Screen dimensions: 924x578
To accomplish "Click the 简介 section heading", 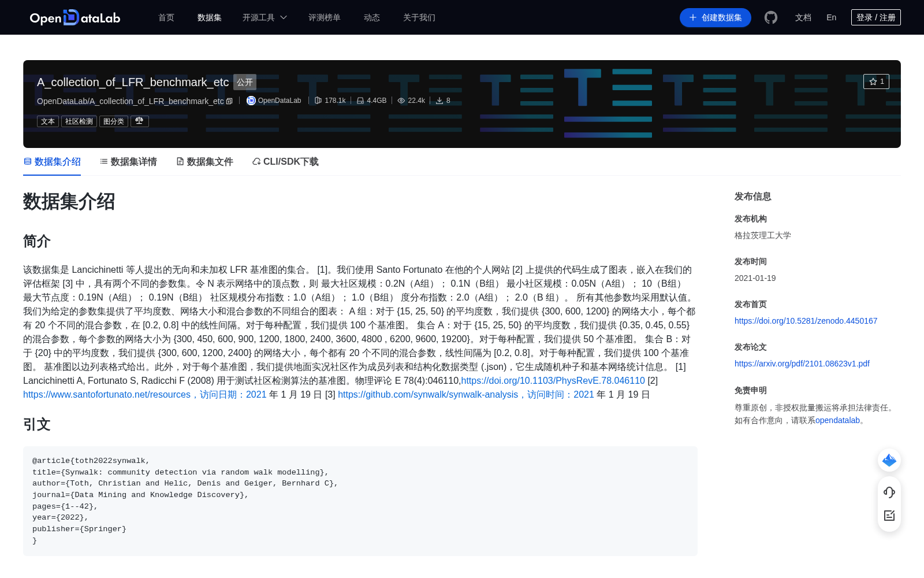I will pos(37,241).
